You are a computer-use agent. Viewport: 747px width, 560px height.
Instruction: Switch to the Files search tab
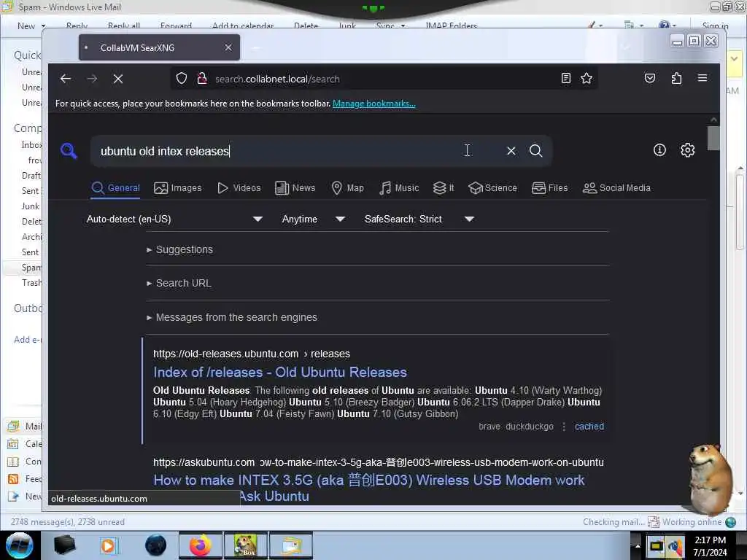550,188
